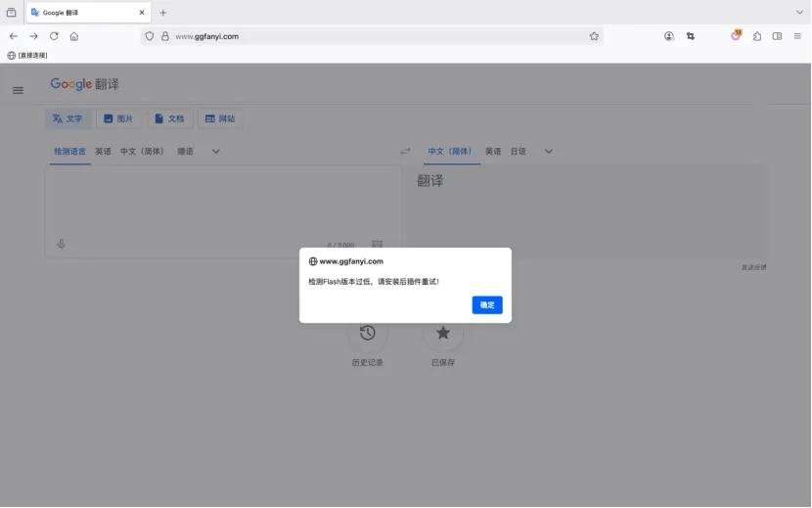Select the 网站 translation mode tab
Image resolution: width=812 pixels, height=508 pixels.
(220, 118)
